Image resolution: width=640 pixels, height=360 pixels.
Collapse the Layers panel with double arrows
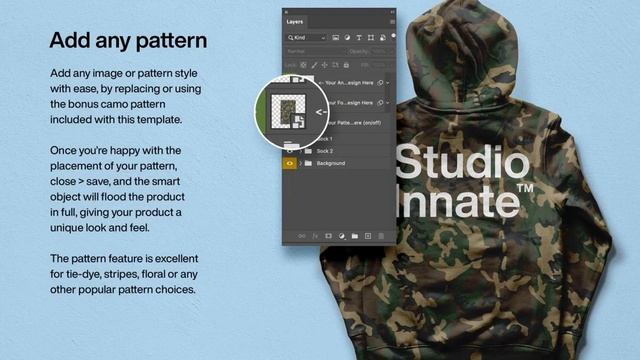point(392,12)
